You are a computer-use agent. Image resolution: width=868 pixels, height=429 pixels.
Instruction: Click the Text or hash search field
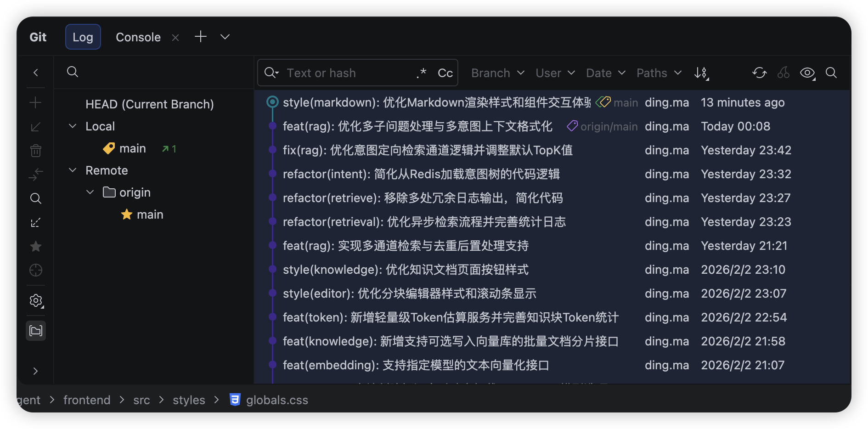(340, 73)
